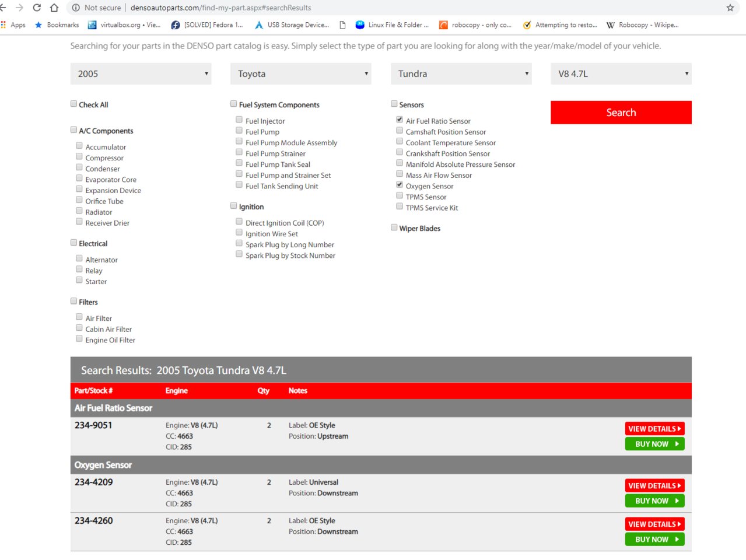Open the year dropdown showing 2005
This screenshot has width=746, height=560.
pos(141,73)
